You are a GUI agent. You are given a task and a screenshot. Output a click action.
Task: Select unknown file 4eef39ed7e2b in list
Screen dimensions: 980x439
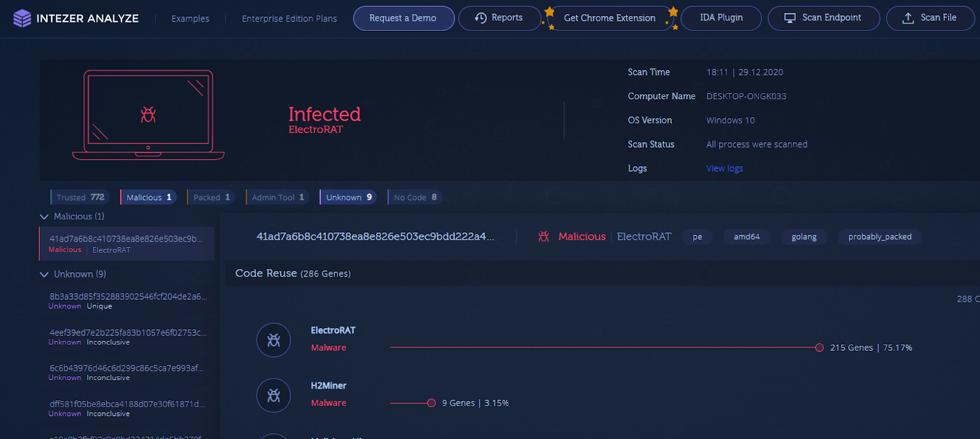[127, 337]
